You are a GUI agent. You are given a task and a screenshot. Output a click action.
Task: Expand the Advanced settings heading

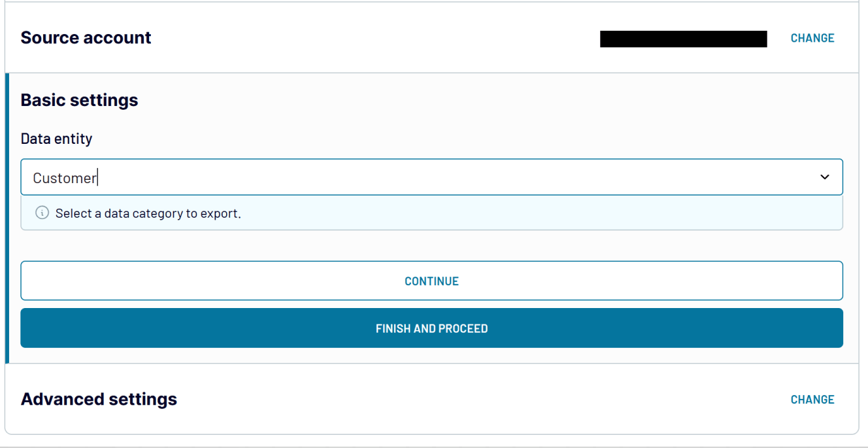(99, 399)
